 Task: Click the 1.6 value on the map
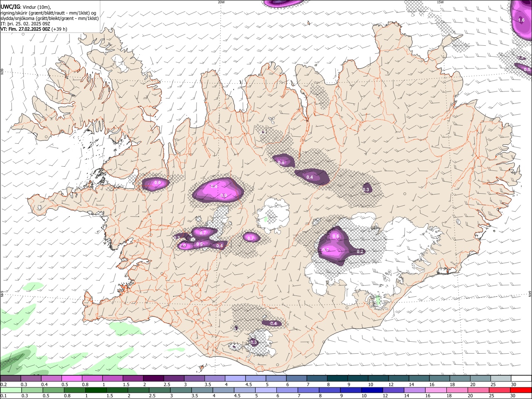pyautogui.click(x=522, y=20)
